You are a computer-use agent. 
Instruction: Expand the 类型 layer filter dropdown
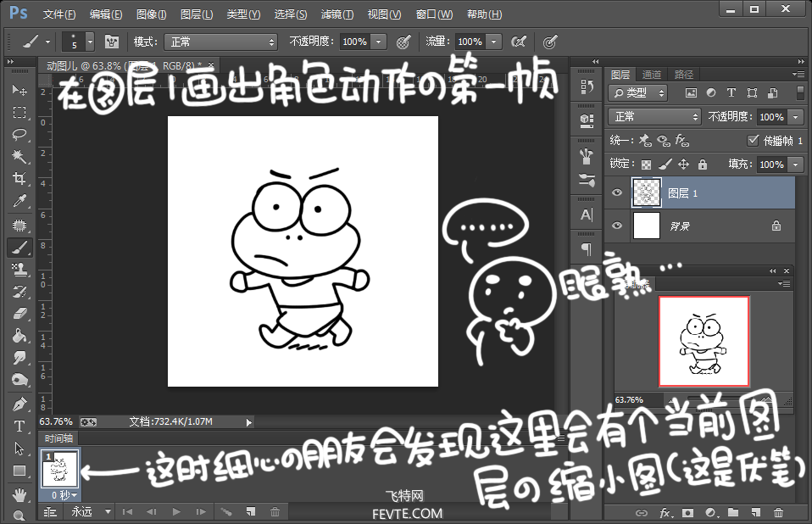[x=638, y=93]
